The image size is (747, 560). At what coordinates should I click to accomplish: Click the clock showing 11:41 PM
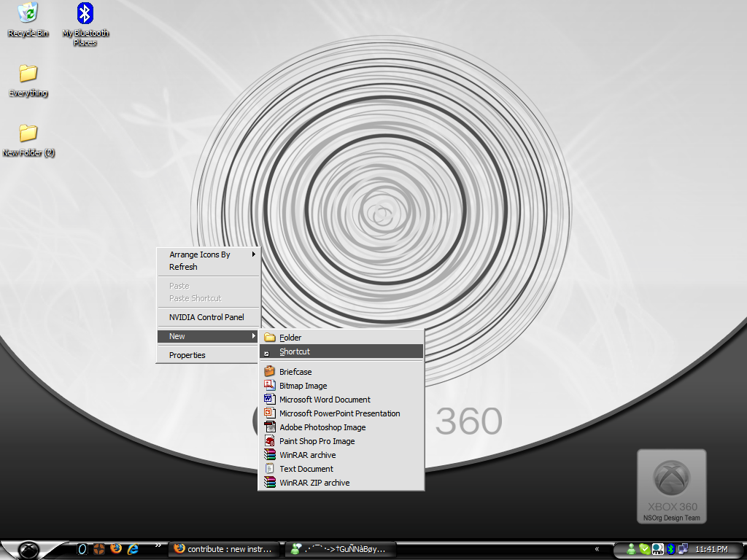tap(711, 549)
